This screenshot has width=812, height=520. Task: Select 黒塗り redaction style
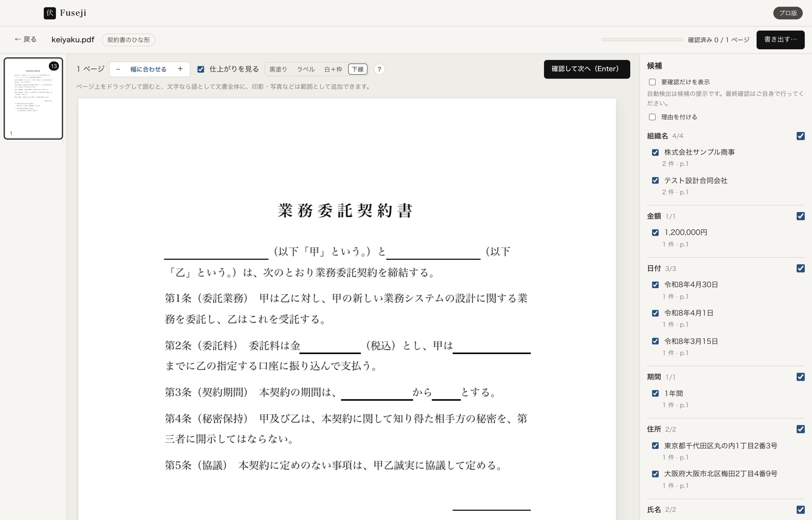(278, 69)
